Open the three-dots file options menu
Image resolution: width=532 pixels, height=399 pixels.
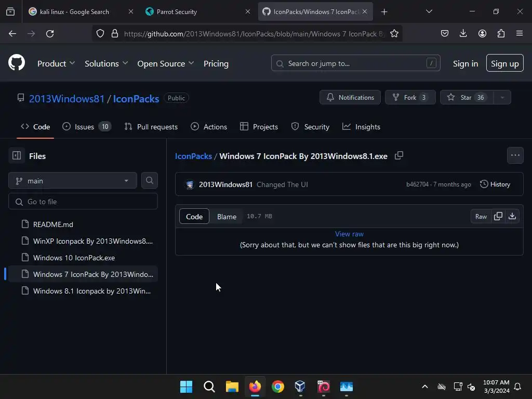coord(515,155)
